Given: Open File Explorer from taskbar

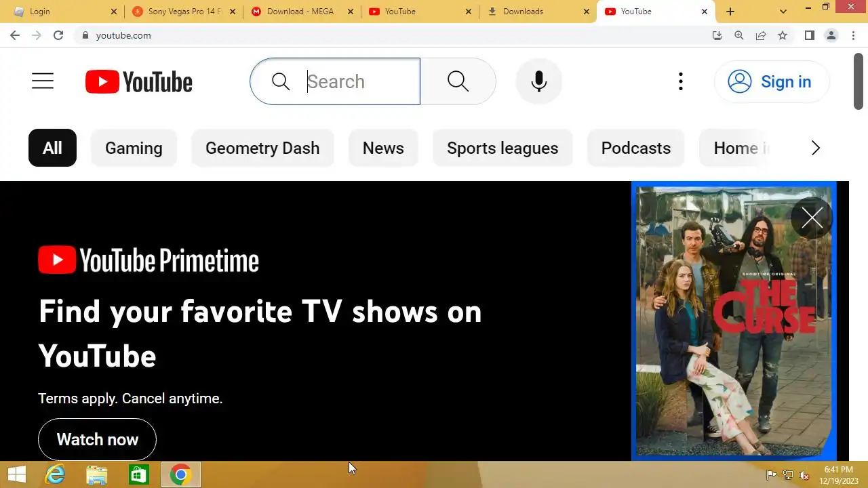Looking at the screenshot, I should tap(97, 475).
